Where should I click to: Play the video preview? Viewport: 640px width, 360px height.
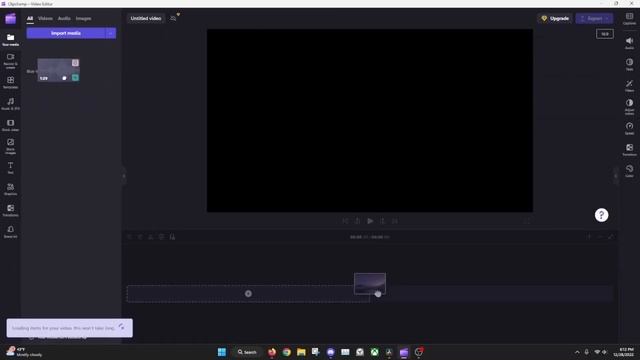coord(370,221)
